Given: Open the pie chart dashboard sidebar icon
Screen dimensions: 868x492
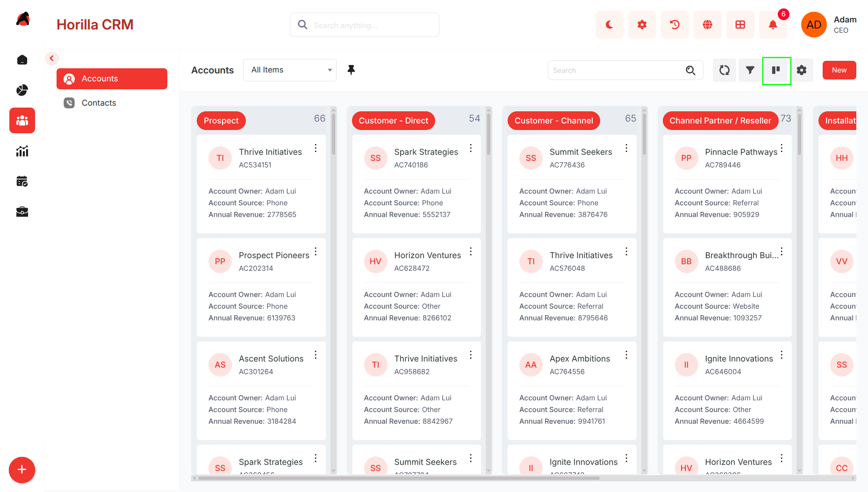Looking at the screenshot, I should [x=22, y=90].
